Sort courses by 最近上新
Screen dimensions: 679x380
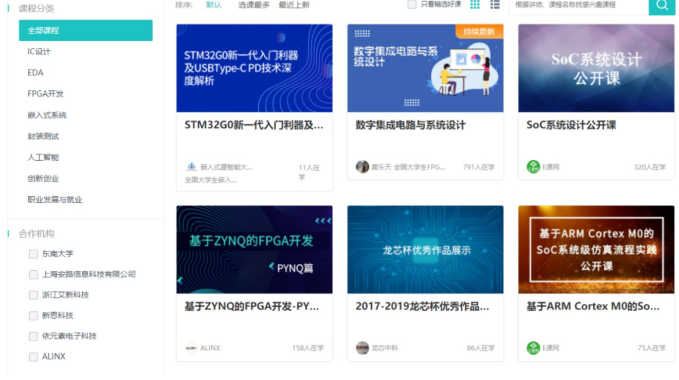[x=294, y=5]
